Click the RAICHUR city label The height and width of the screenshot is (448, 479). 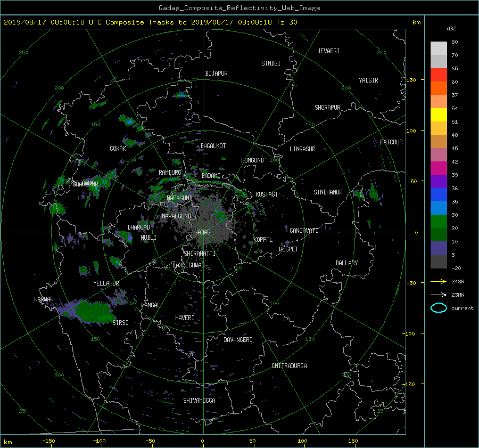(x=391, y=142)
